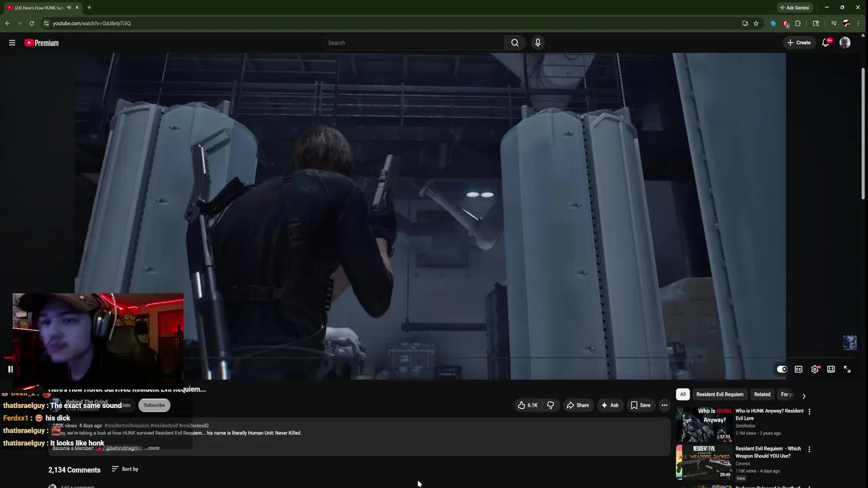Image resolution: width=868 pixels, height=488 pixels.
Task: Open the #residentevilrequiem hashtag link
Action: click(127, 426)
